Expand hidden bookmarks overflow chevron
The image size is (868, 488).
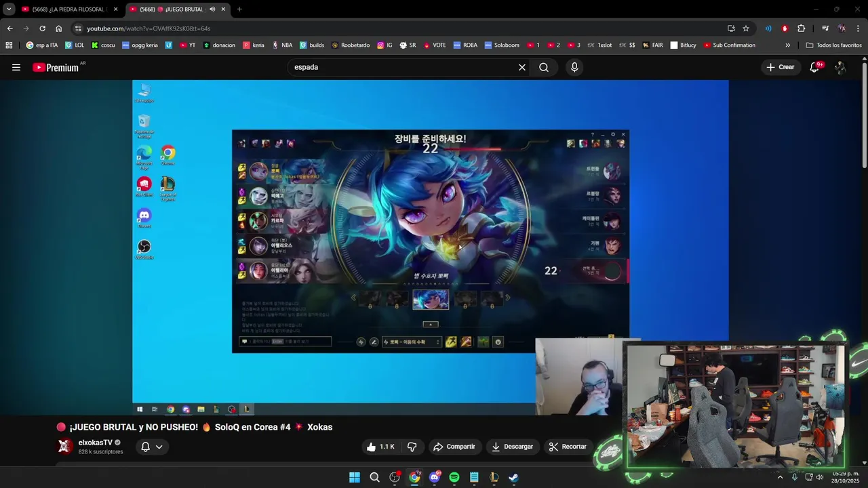pos(787,45)
